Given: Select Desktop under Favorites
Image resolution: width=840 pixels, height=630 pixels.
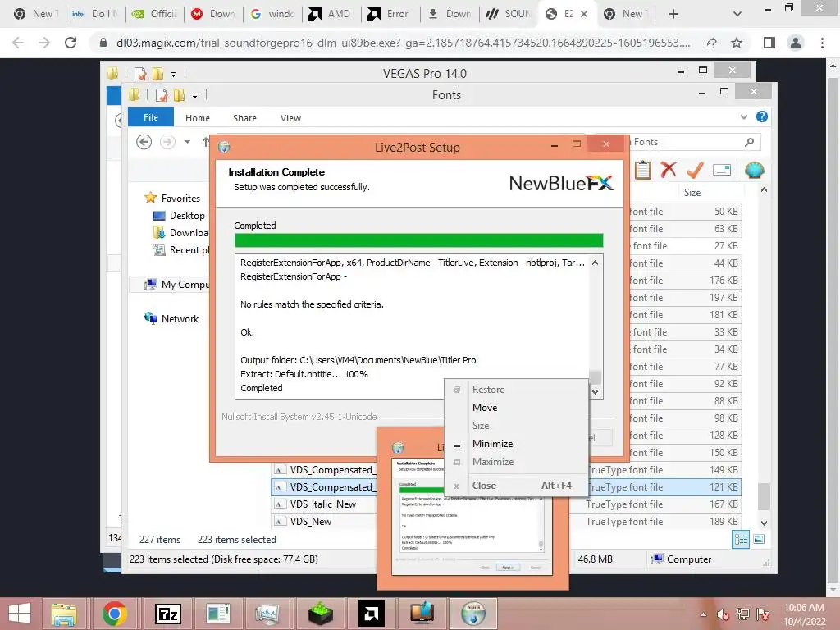Looking at the screenshot, I should click(187, 216).
